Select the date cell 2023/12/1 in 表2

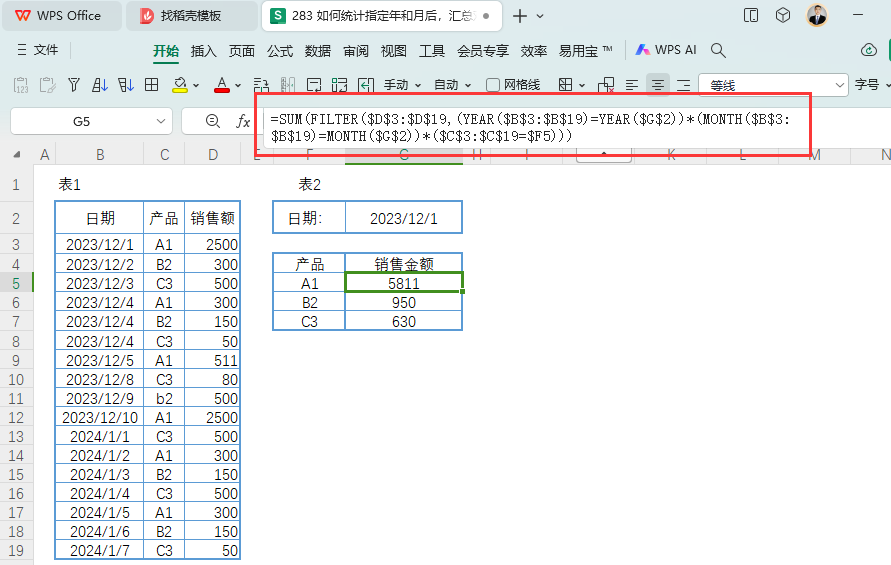point(403,218)
